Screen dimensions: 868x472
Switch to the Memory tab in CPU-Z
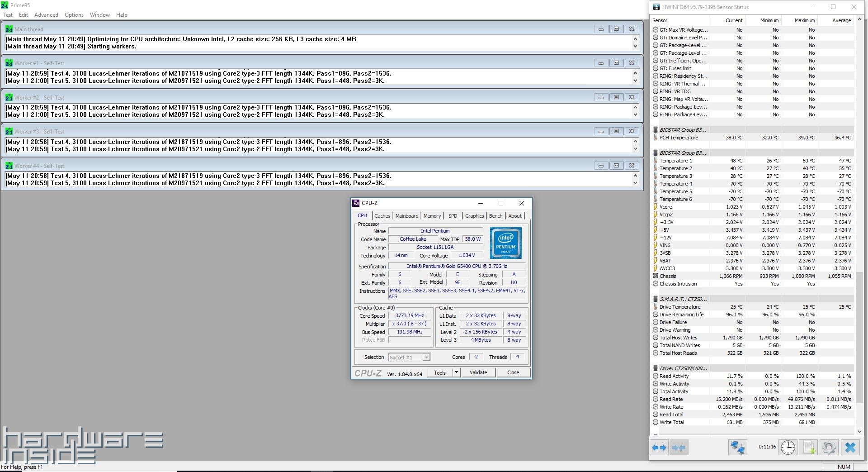tap(432, 216)
